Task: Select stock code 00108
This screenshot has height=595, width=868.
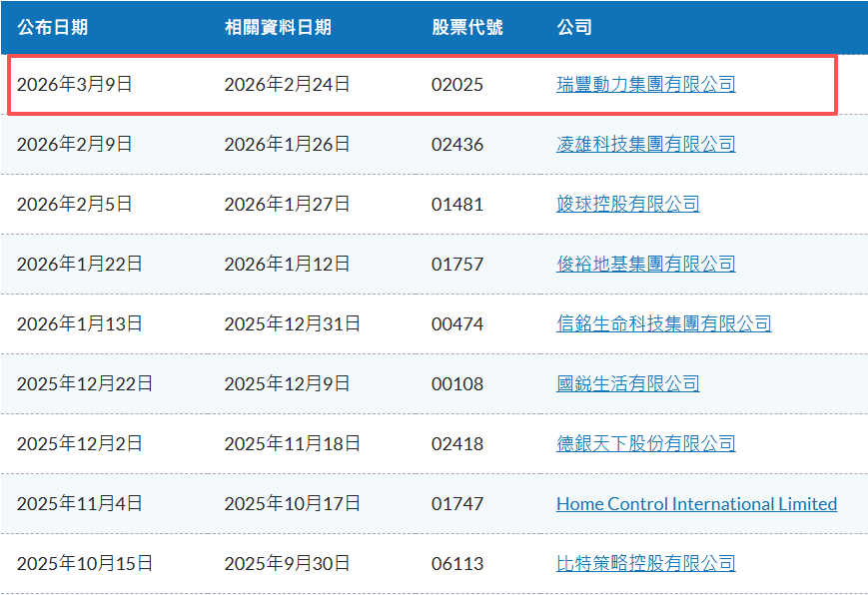Action: coord(457,383)
